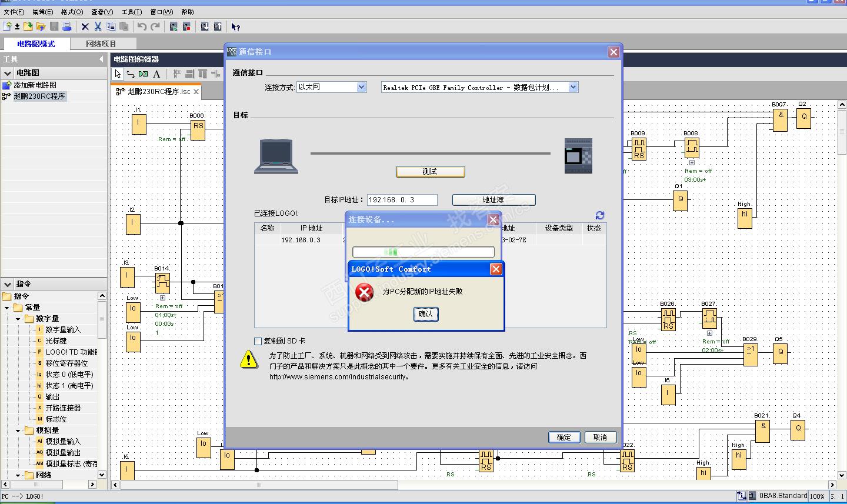Collapse the 常量 tree folder
The width and height of the screenshot is (847, 504).
[7, 308]
